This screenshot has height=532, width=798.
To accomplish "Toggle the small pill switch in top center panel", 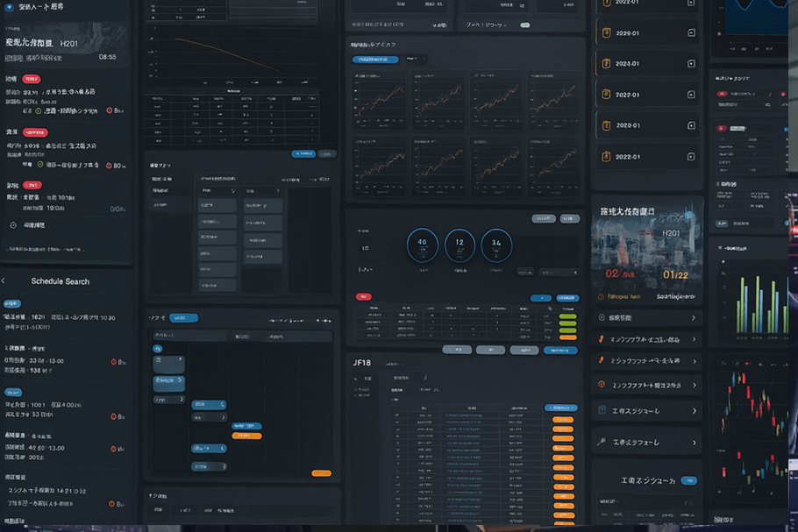I will tap(524, 25).
